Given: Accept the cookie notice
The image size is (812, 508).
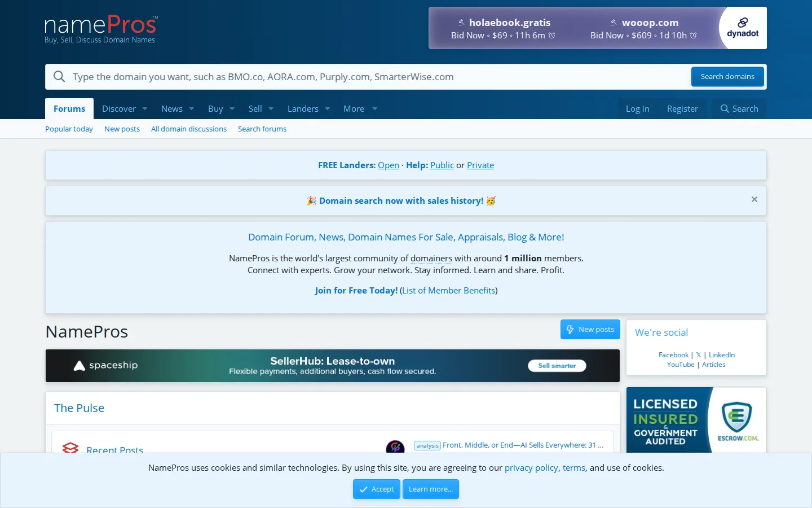Looking at the screenshot, I should pos(377,489).
